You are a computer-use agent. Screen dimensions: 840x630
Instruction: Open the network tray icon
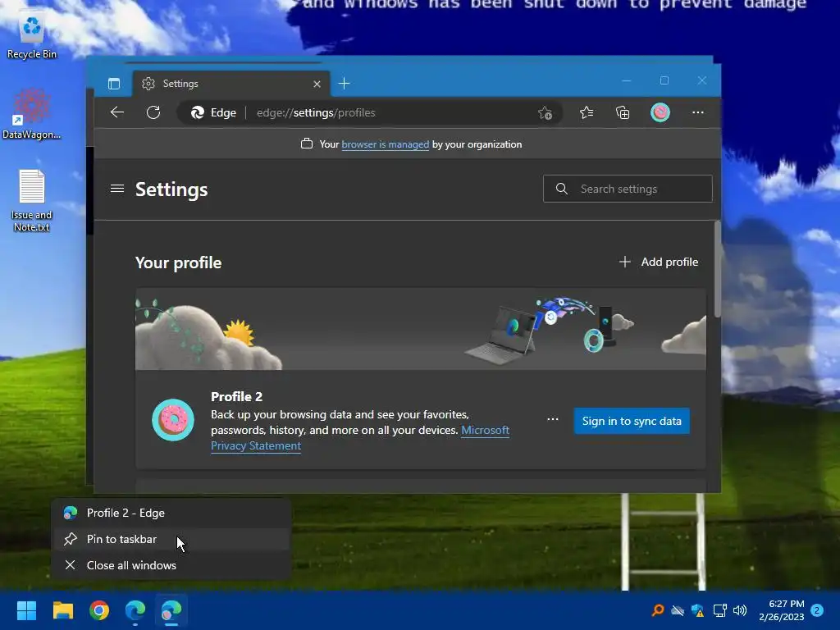point(719,610)
